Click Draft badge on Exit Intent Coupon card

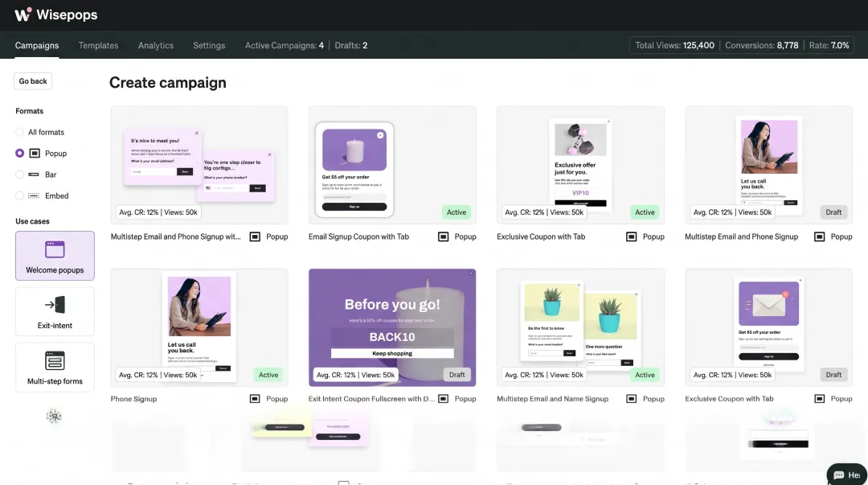tap(457, 375)
